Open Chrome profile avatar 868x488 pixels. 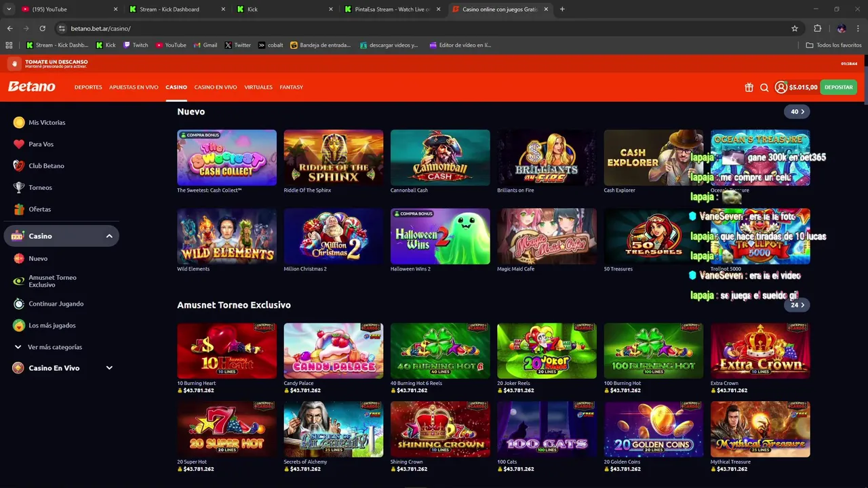click(x=842, y=28)
